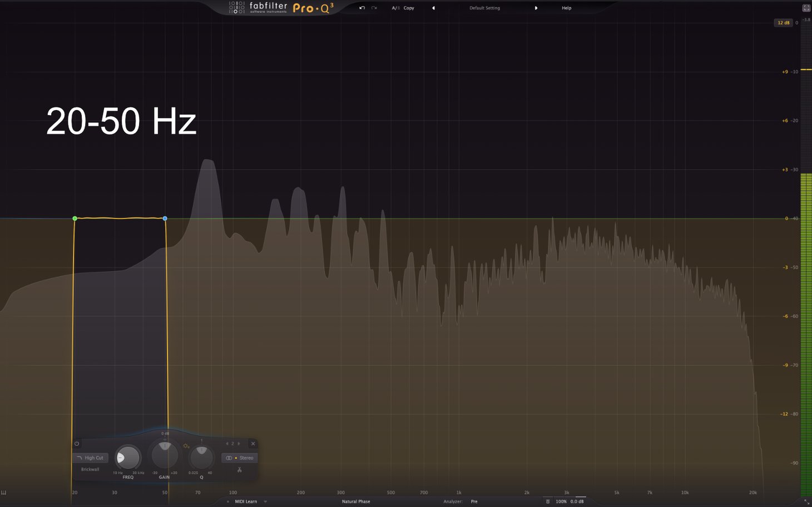Open the Brickwall slope dropdown
The width and height of the screenshot is (812, 507).
click(90, 469)
